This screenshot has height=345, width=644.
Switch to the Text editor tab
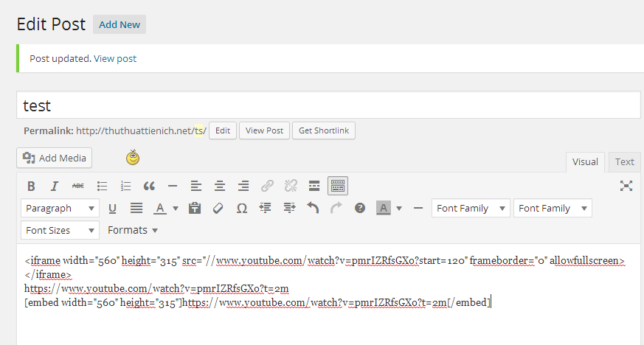pyautogui.click(x=625, y=162)
